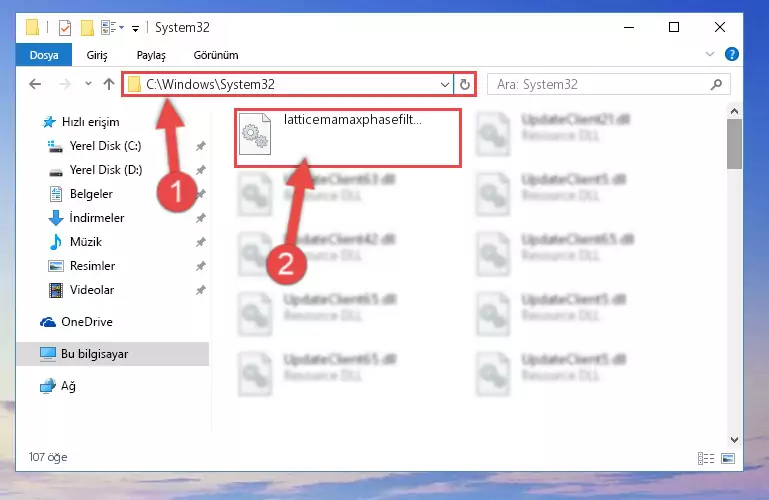Screen dimensions: 769x500
Task: Open the Müzik folder in sidebar
Action: pos(85,242)
